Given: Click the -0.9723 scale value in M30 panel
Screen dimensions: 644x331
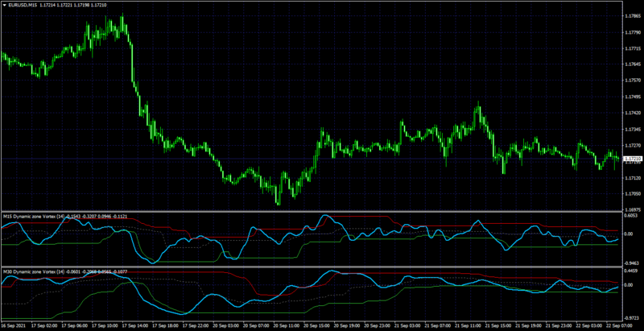Looking at the screenshot, I should (631, 318).
